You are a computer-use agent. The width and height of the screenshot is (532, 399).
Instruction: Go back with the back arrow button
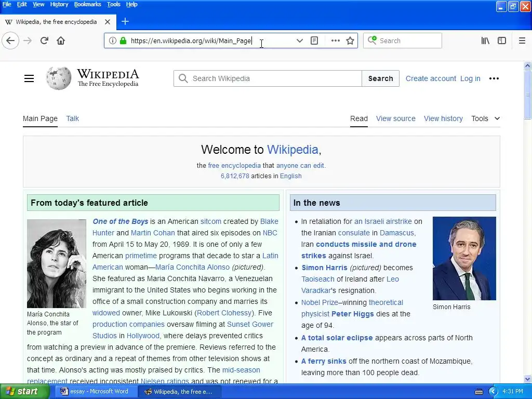pos(10,41)
